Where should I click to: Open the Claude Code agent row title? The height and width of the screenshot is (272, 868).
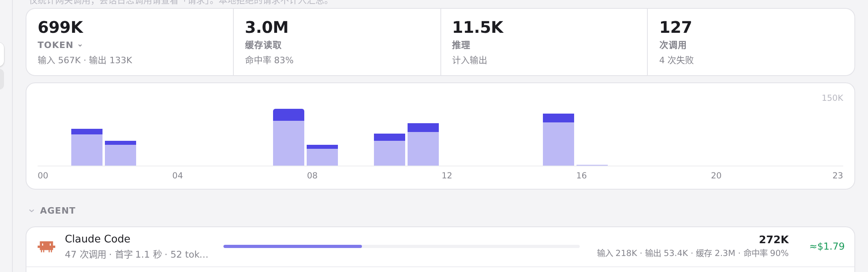click(x=98, y=239)
